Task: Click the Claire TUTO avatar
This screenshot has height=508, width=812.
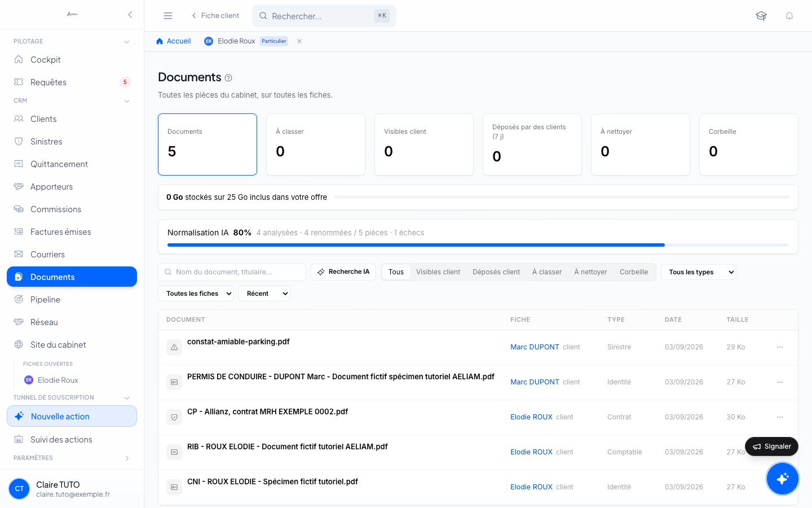Action: (x=19, y=489)
